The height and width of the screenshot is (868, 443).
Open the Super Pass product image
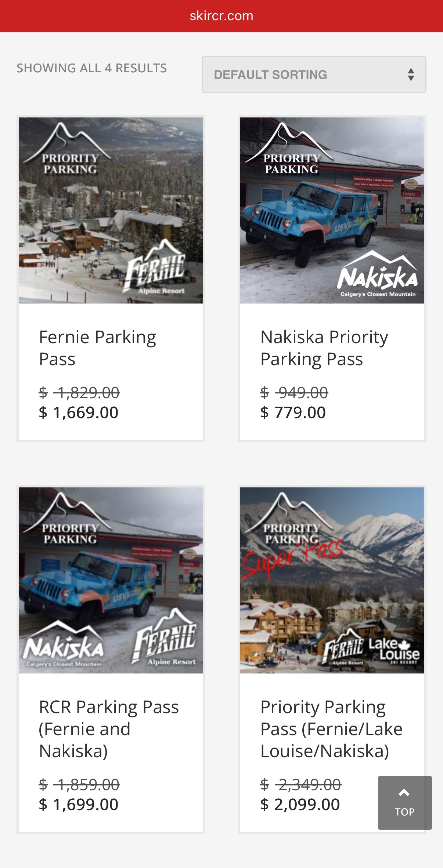[332, 580]
